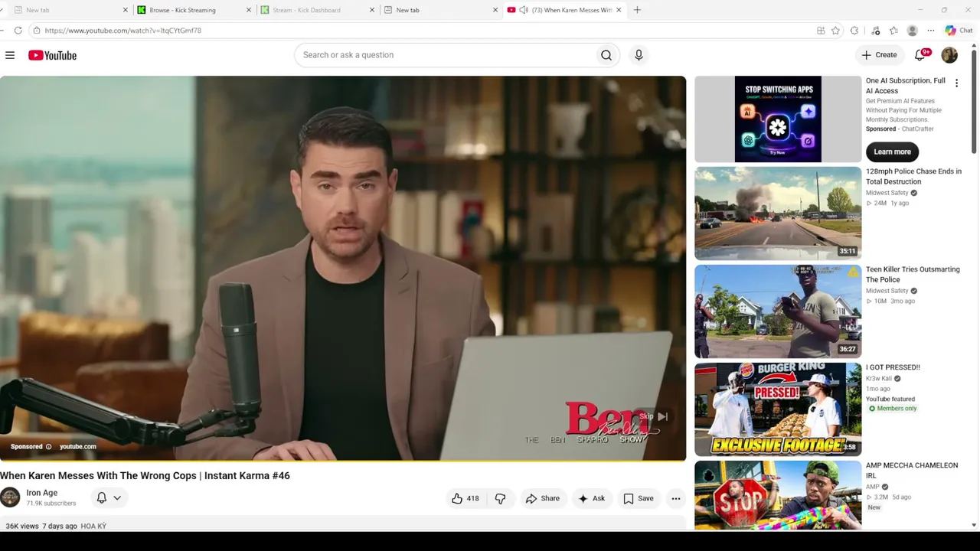Open the Copilot Chat button
980x551 pixels.
[959, 31]
